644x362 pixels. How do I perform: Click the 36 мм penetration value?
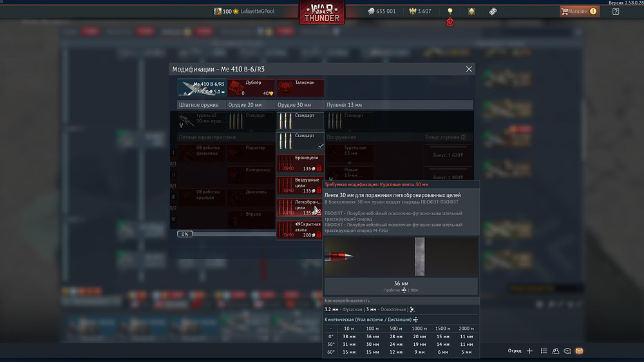click(x=401, y=283)
